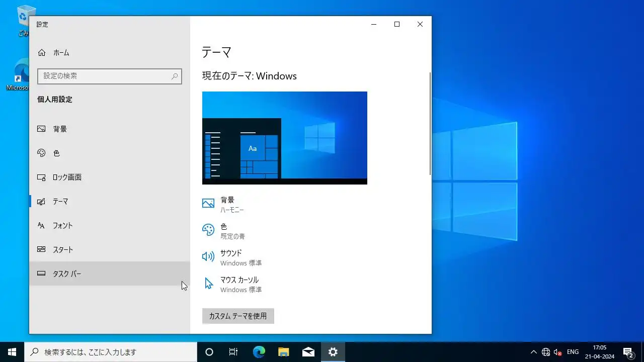Open the Recycle Bin on the desktop
This screenshot has width=644, height=362.
click(x=23, y=20)
